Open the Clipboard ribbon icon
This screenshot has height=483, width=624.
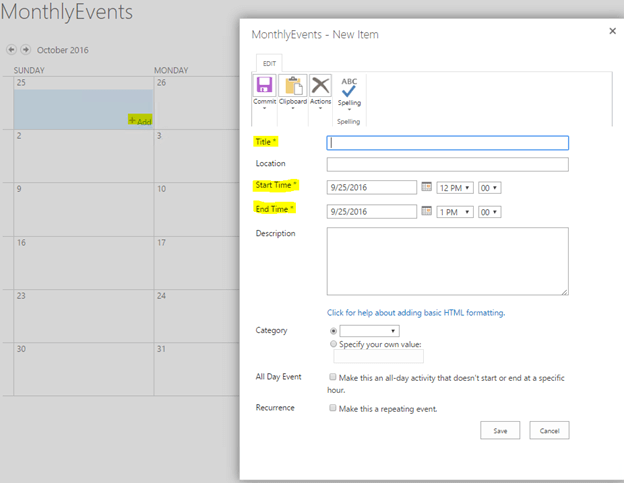pos(293,85)
